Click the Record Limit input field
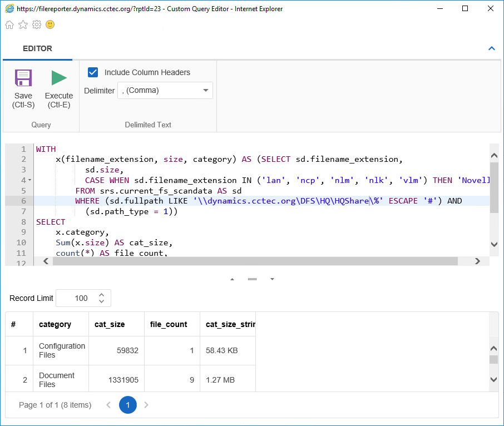 (x=78, y=298)
